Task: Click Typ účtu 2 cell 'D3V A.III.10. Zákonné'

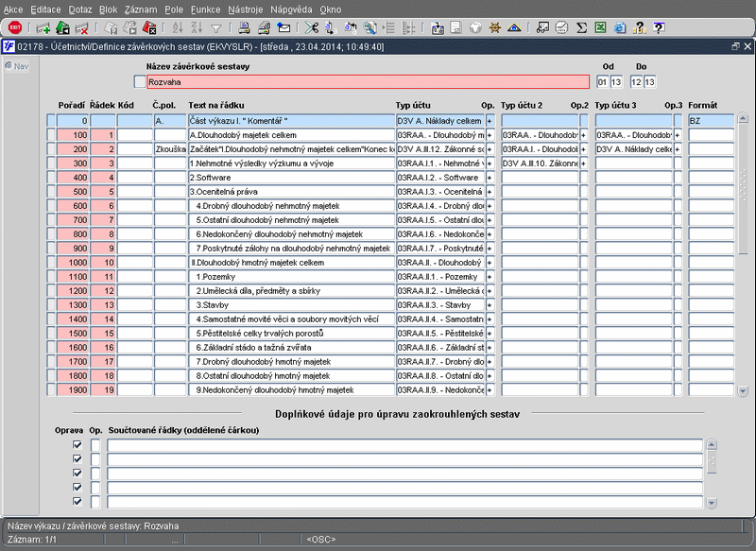Action: (x=540, y=164)
